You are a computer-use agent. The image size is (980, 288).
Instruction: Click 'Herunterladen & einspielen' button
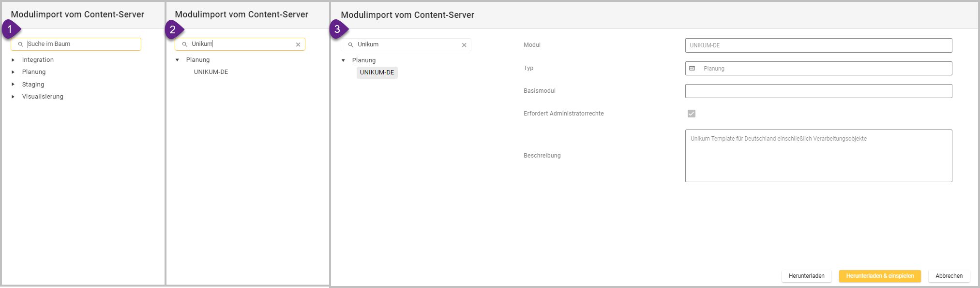[879, 276]
